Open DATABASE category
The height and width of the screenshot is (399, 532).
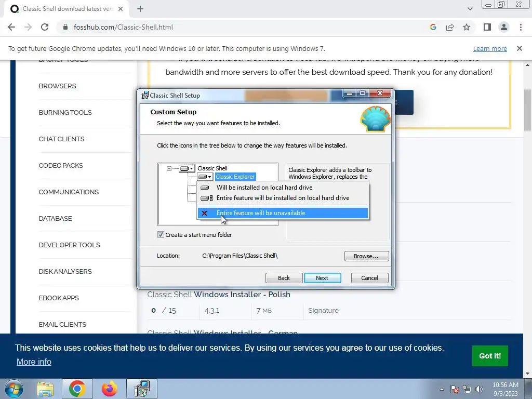tap(55, 218)
